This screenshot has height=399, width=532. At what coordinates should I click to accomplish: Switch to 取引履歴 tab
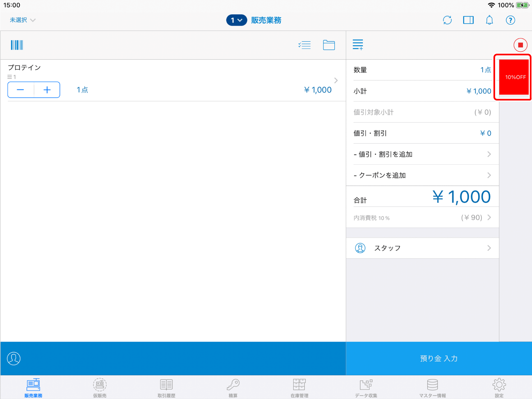(x=166, y=388)
